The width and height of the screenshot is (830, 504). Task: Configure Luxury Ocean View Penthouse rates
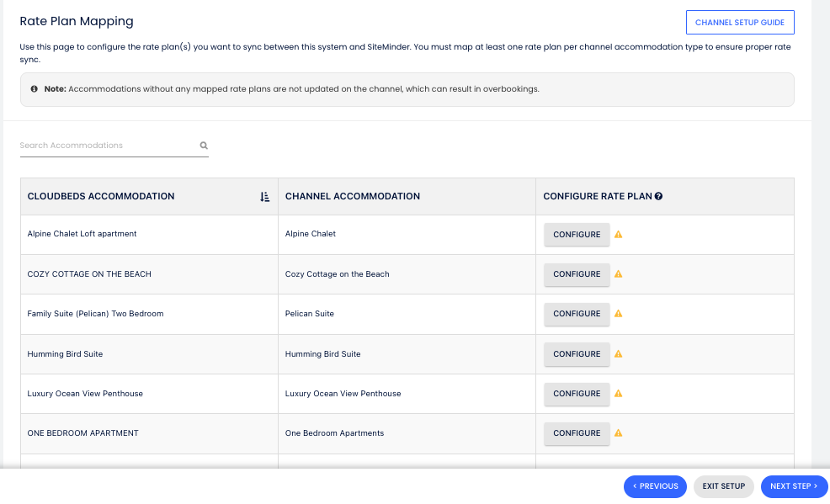click(x=577, y=394)
